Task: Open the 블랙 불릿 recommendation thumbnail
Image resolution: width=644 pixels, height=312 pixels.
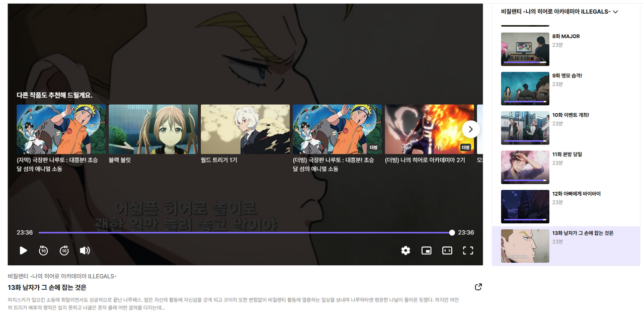Action: [153, 129]
